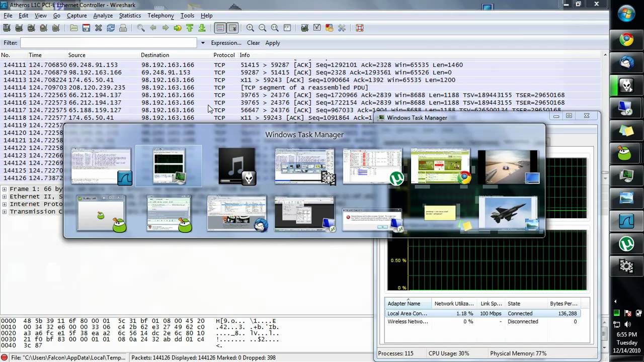This screenshot has height=362, width=644.
Task: Open the recent filters dropdown arrow
Action: click(x=203, y=43)
